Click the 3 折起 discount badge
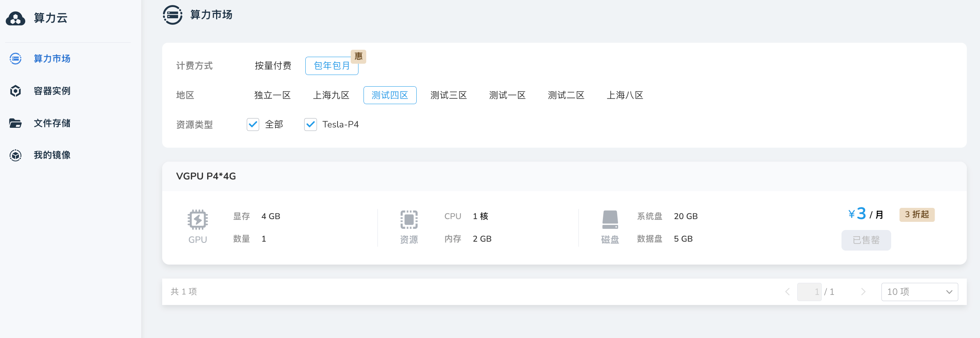 [917, 214]
